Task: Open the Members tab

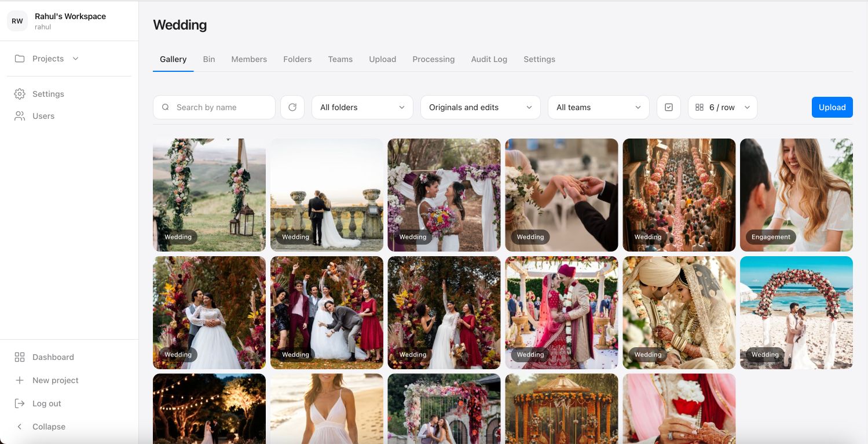Action: pyautogui.click(x=249, y=59)
